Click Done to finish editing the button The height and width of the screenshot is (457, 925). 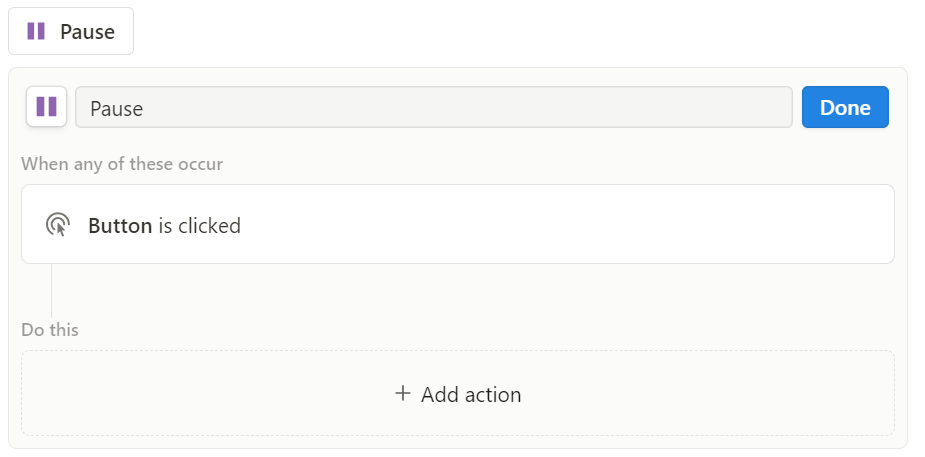tap(845, 107)
